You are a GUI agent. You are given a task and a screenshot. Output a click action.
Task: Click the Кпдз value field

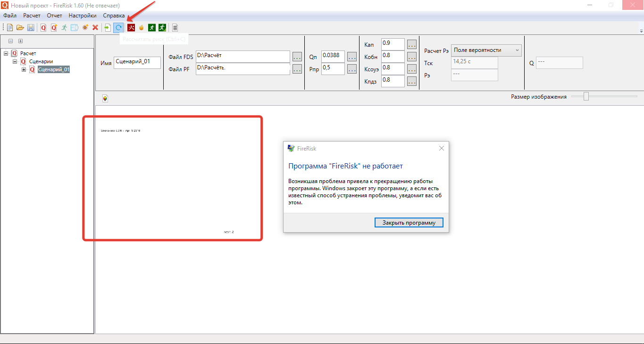point(393,81)
